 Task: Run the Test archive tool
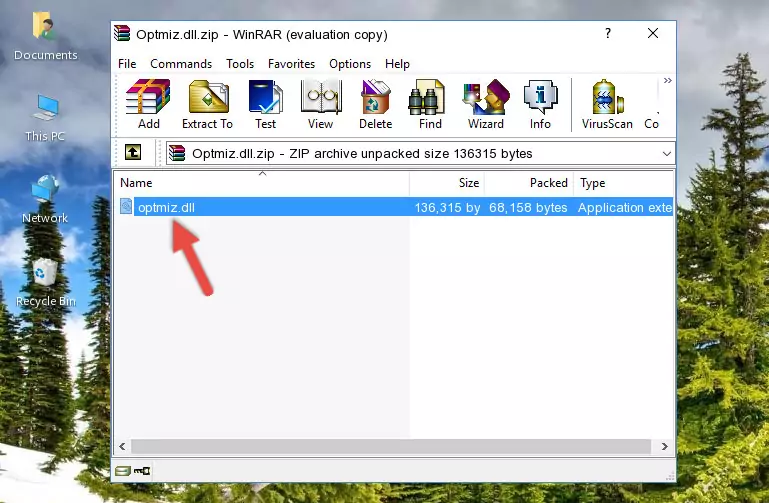[x=265, y=104]
